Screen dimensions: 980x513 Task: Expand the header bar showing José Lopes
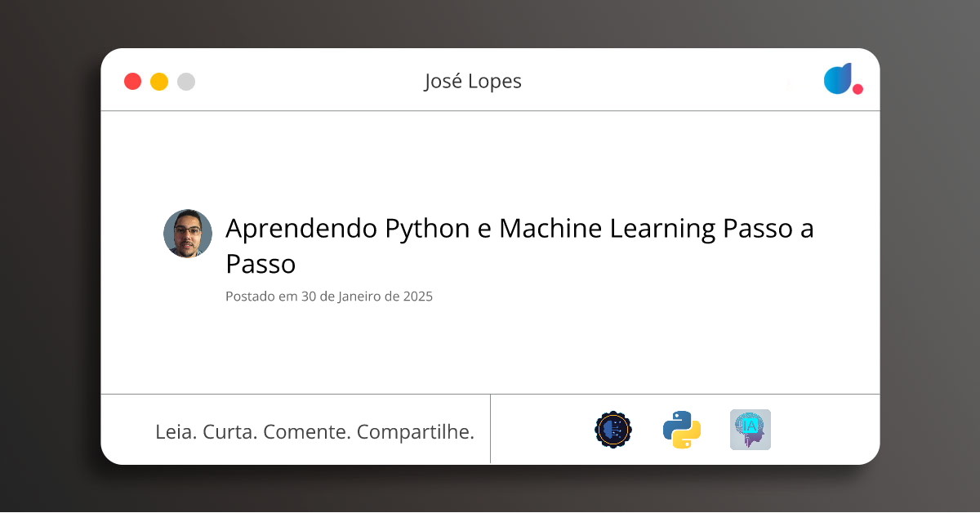490,81
